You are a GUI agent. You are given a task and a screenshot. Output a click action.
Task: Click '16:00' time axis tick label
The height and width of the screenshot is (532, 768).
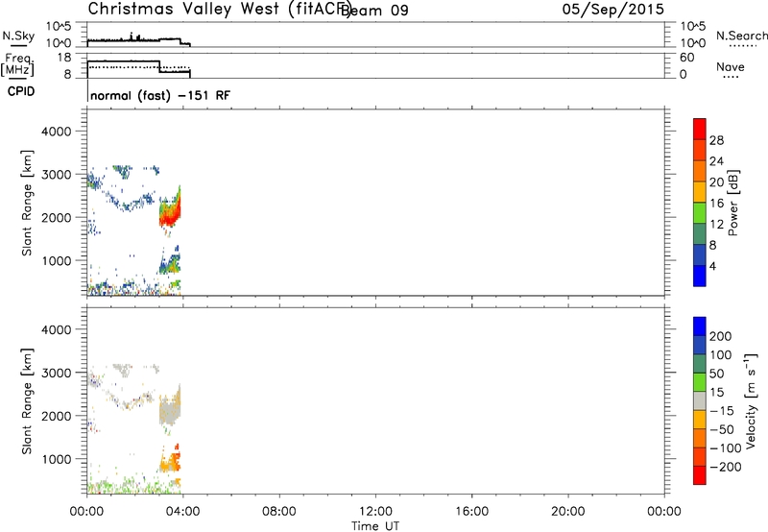[471, 512]
